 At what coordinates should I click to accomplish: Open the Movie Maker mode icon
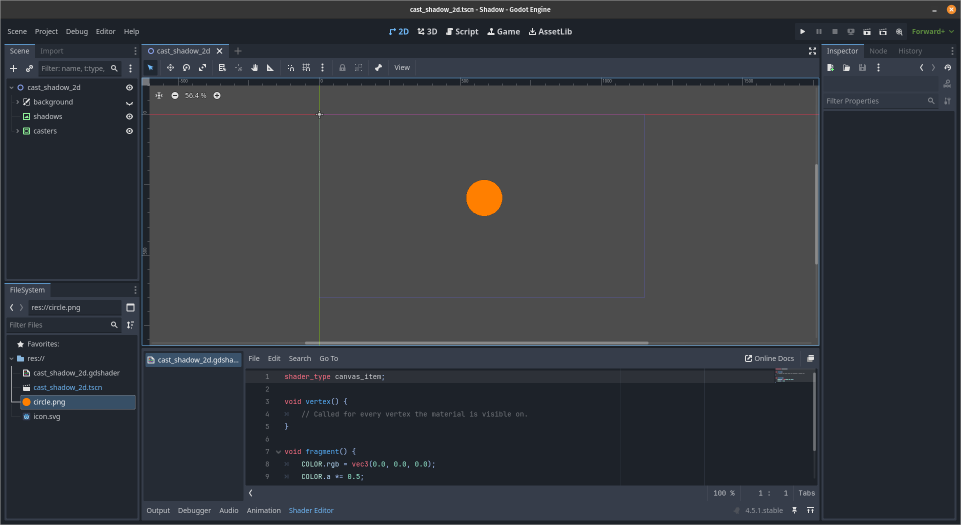899,31
